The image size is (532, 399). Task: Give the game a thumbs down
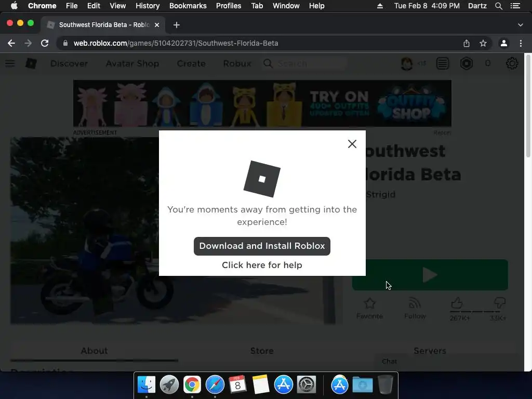500,303
